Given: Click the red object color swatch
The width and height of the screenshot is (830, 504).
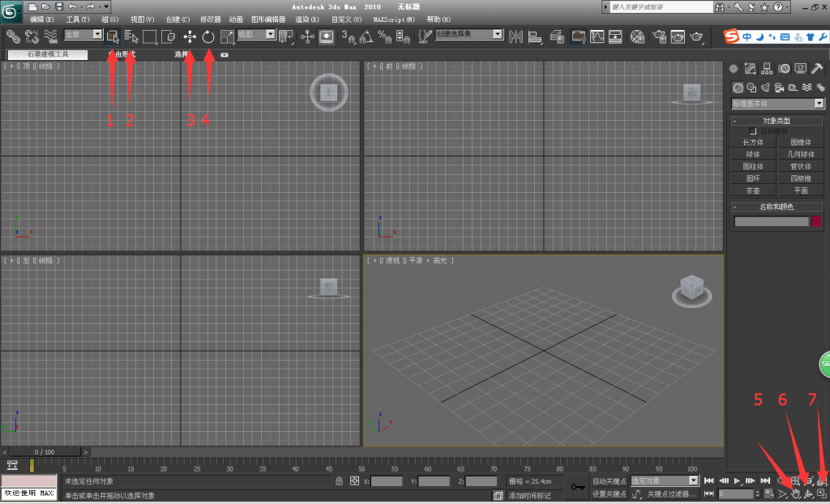Looking at the screenshot, I should click(x=816, y=221).
